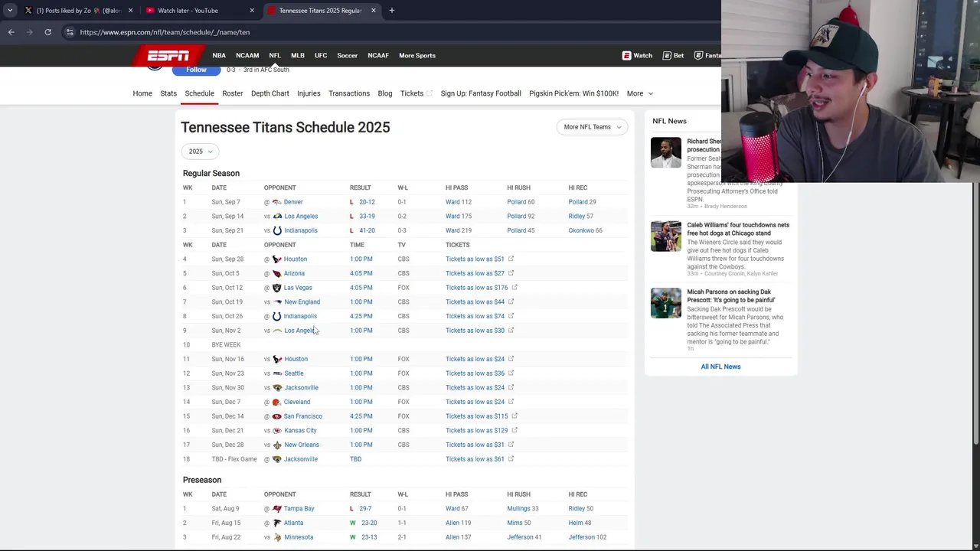Click the Kansas City Chiefs logo
This screenshot has height=551, width=980.
coord(277,430)
